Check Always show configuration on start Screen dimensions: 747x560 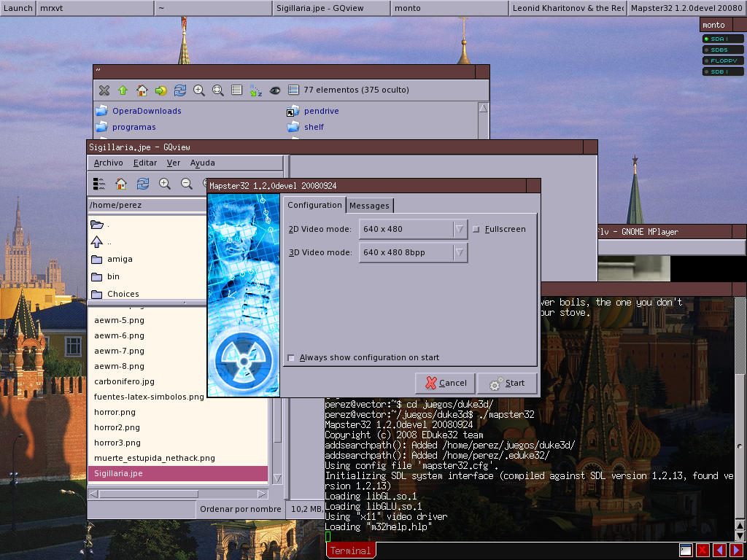coord(291,357)
